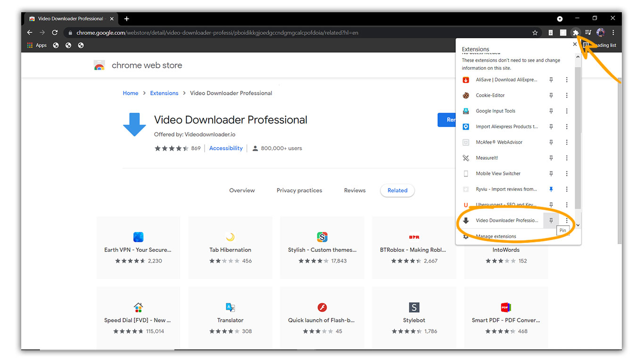
Task: Pin the Cookie-Editor extension
Action: (x=551, y=95)
